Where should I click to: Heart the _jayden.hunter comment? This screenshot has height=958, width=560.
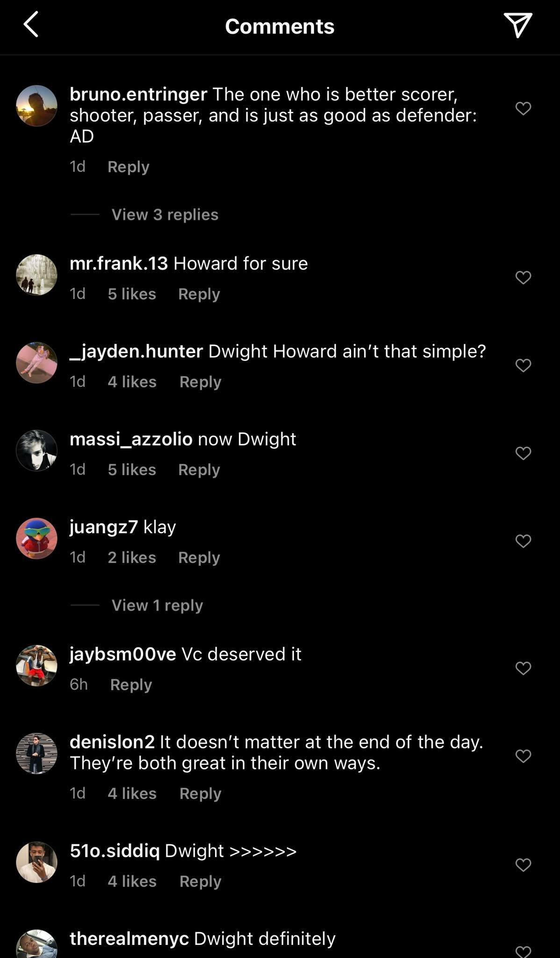523,365
